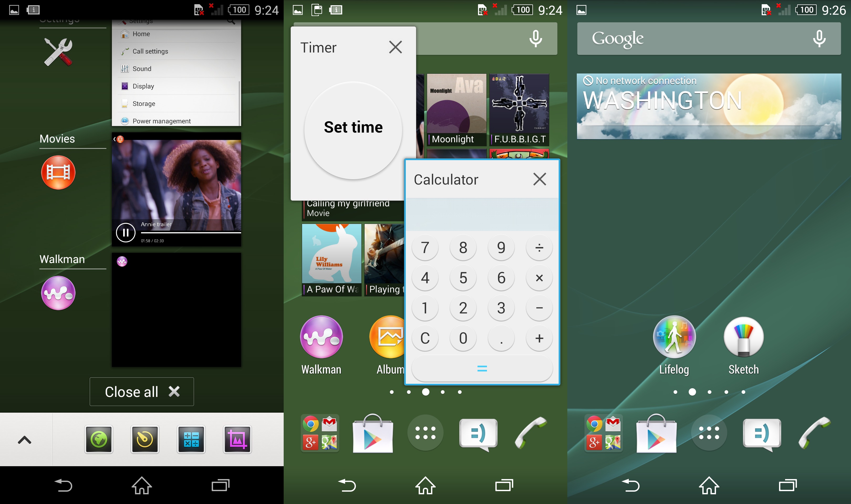Open the Walkman app icon in recents

tap(58, 293)
